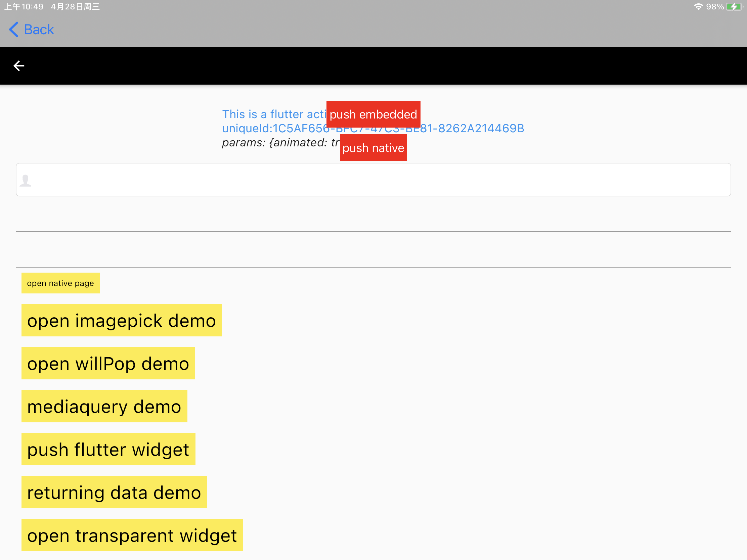Tap push flutter widget button
Viewport: 747px width, 560px height.
[x=108, y=449]
